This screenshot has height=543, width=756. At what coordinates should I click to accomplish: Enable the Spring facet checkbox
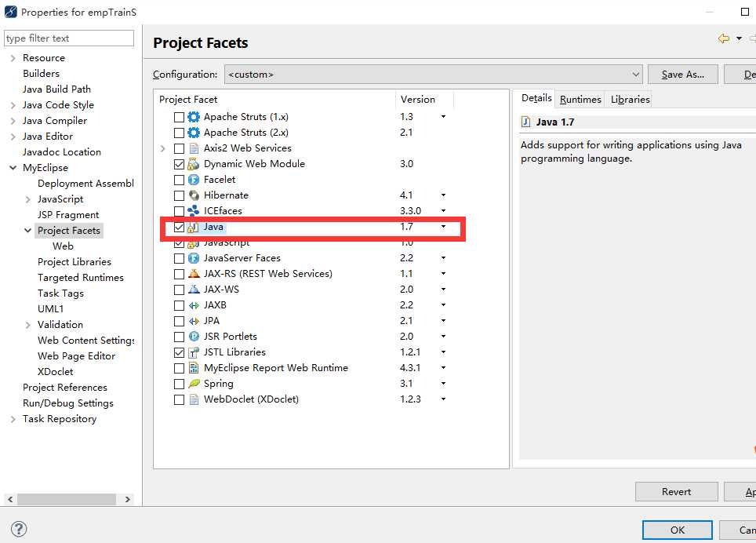180,384
